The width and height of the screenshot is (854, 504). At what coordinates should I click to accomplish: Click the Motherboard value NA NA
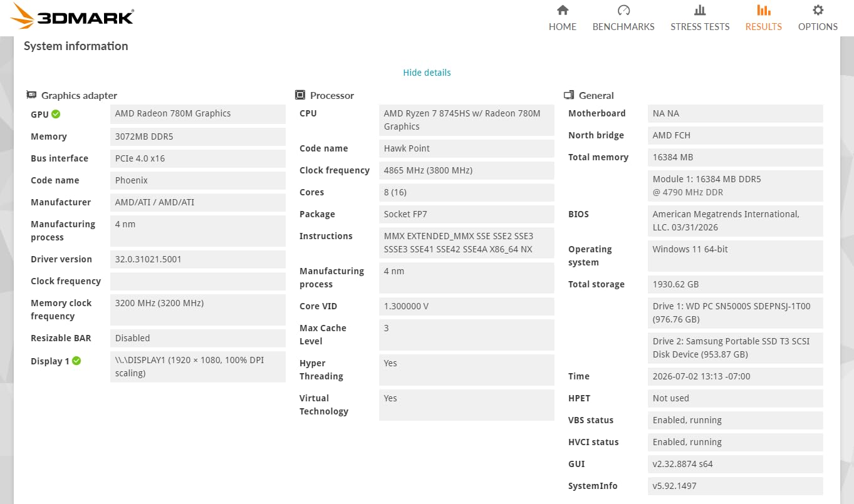(x=736, y=113)
